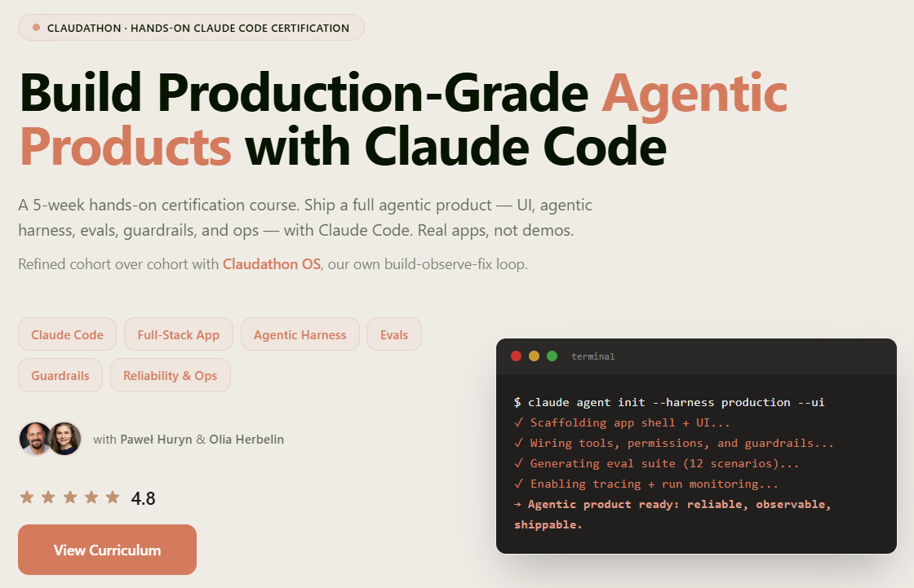Click the Wiring tools, permissions line
The height and width of the screenshot is (588, 914).
click(674, 443)
